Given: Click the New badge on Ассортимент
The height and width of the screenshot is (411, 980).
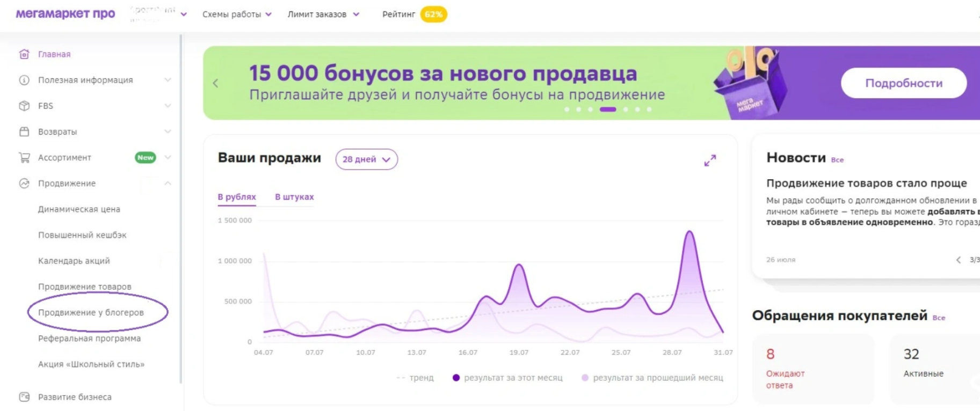Looking at the screenshot, I should coord(146,157).
